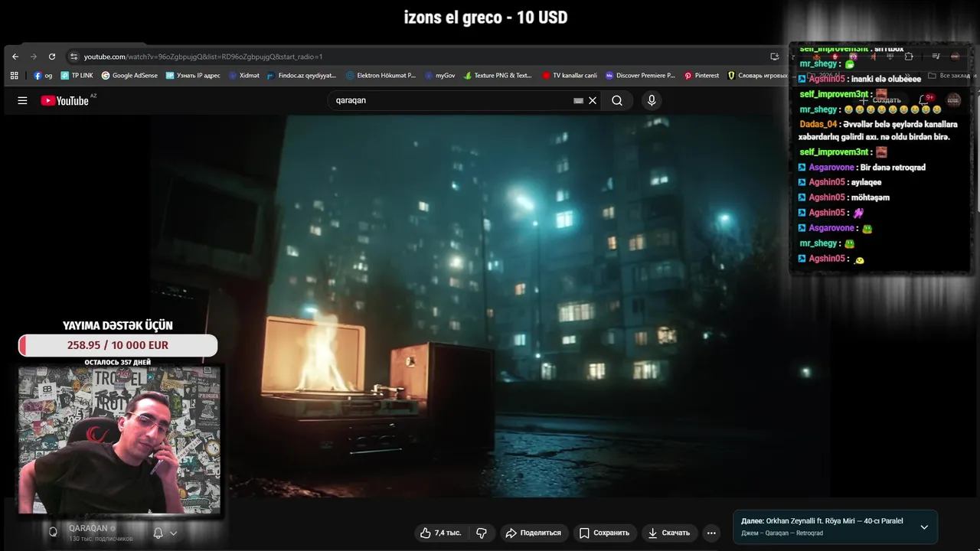Open the TV kanallar canli bookmark
This screenshot has width=980, height=551.
(x=570, y=76)
